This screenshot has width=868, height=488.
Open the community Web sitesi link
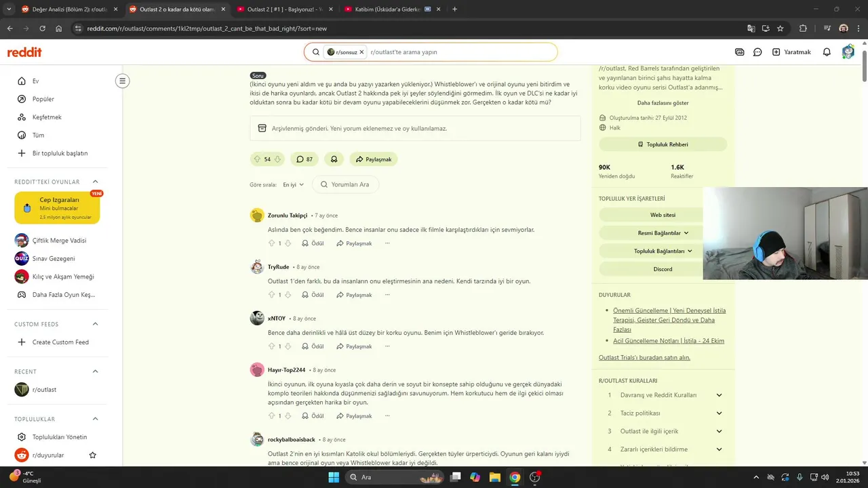click(x=663, y=215)
